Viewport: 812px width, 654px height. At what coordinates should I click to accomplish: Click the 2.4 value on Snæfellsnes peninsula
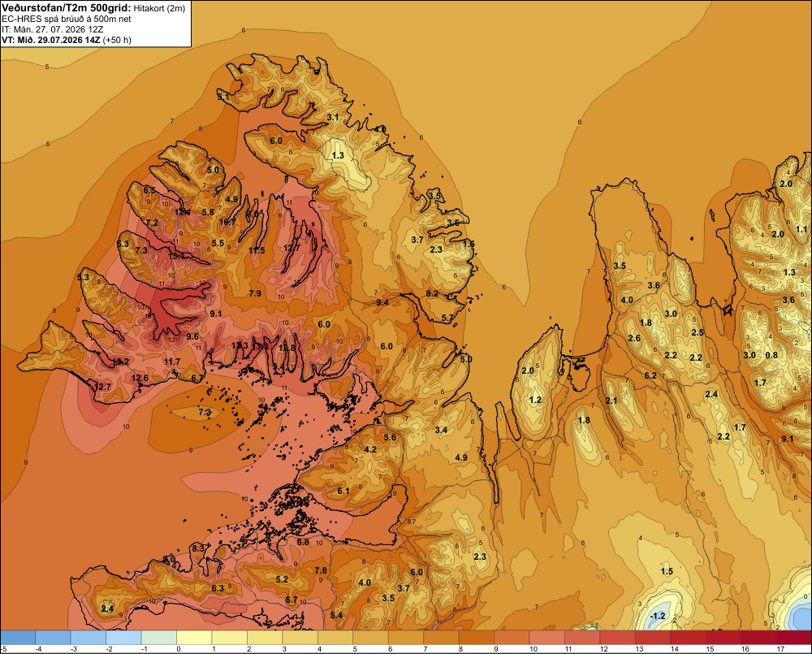107,609
